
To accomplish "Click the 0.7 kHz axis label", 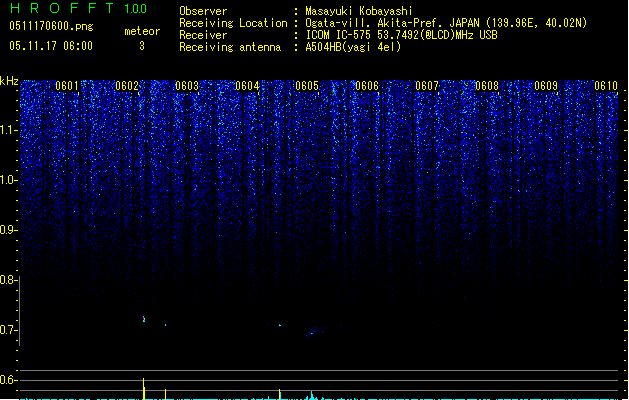I will 8,330.
